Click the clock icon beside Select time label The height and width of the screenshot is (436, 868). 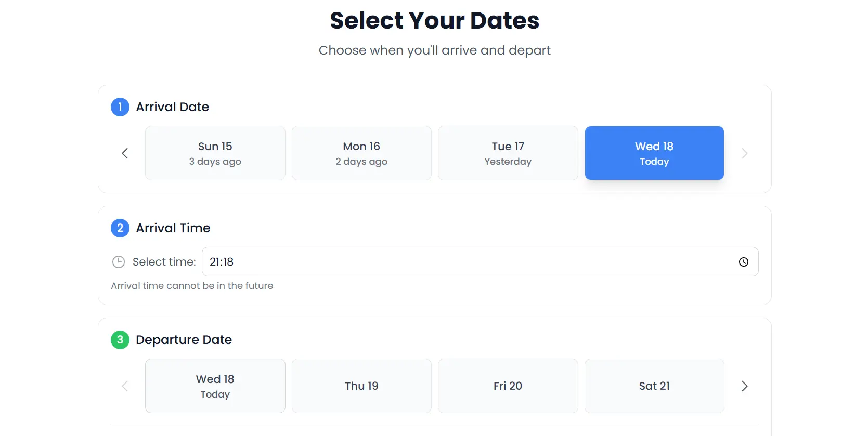[119, 262]
